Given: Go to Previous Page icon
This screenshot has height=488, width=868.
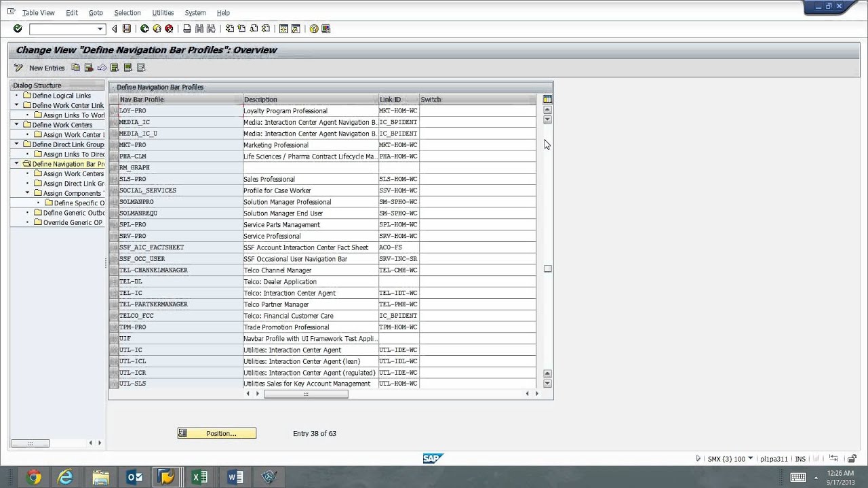Looking at the screenshot, I should (241, 28).
